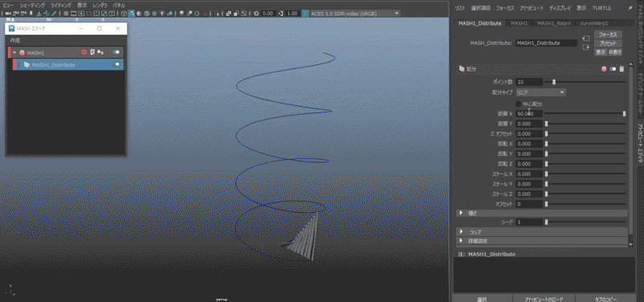Image resolution: width=644 pixels, height=302 pixels.
Task: Enable the 中心配分 checkbox
Action: [518, 104]
